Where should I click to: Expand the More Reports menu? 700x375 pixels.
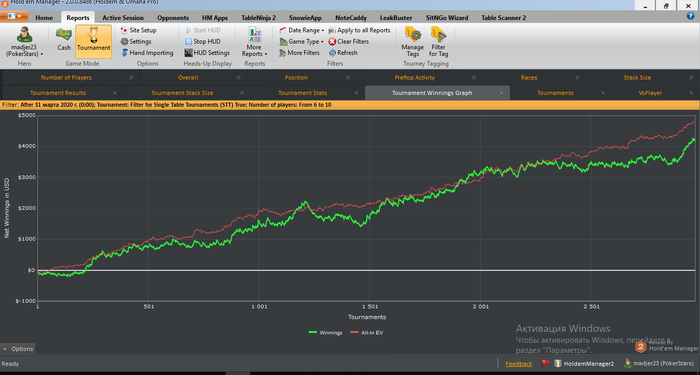click(x=254, y=42)
